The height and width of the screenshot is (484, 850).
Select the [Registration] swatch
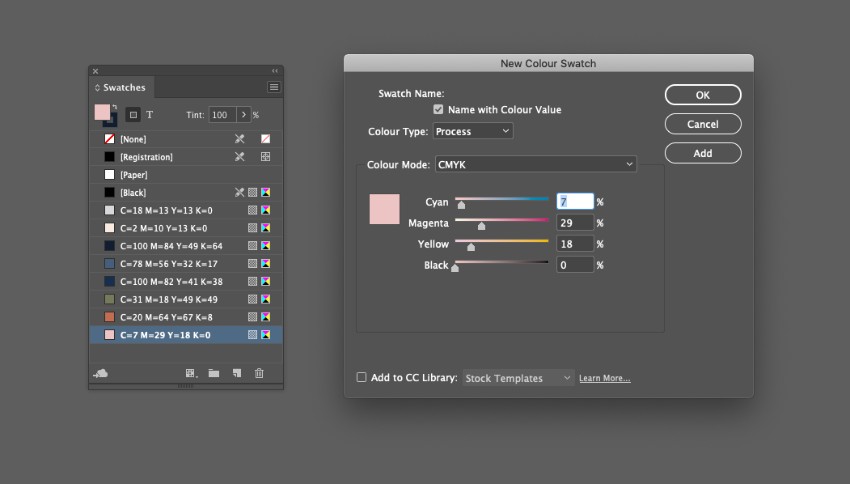(186, 157)
